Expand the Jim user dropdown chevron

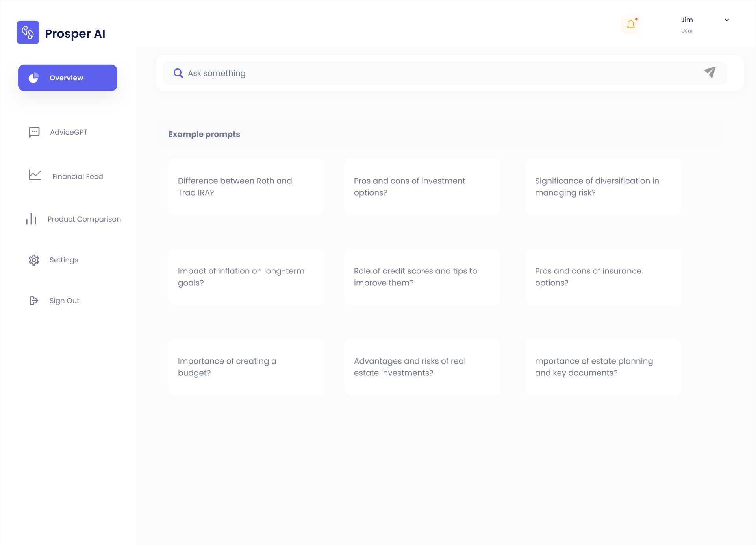click(x=726, y=20)
